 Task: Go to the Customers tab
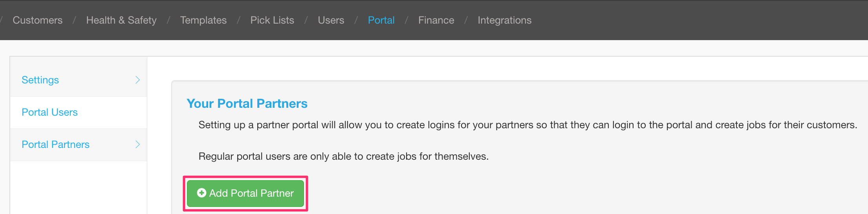(38, 20)
